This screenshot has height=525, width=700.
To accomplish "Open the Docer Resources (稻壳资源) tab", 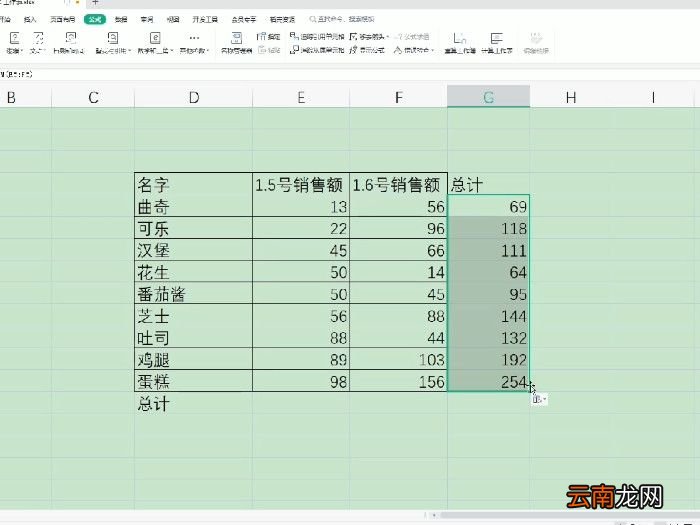I will (x=282, y=19).
